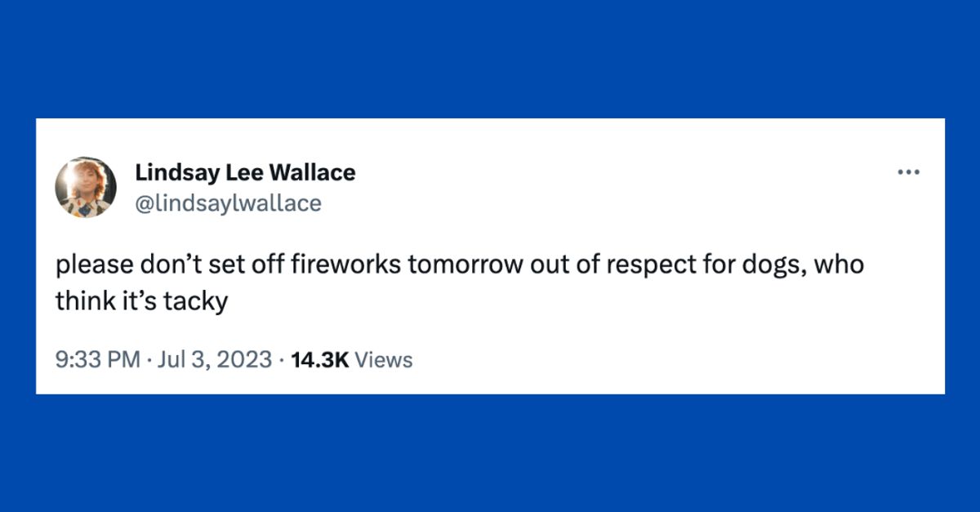The height and width of the screenshot is (512, 980).
Task: Click the Views label
Action: click(384, 359)
